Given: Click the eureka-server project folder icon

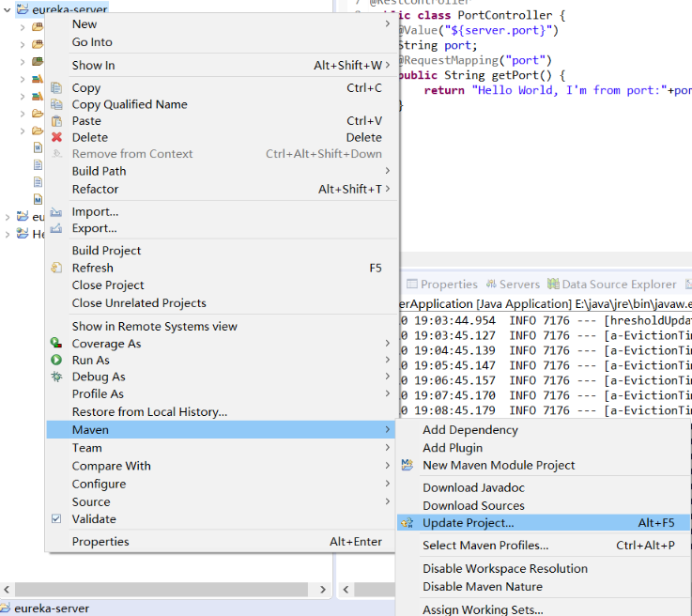Looking at the screenshot, I should (x=23, y=8).
